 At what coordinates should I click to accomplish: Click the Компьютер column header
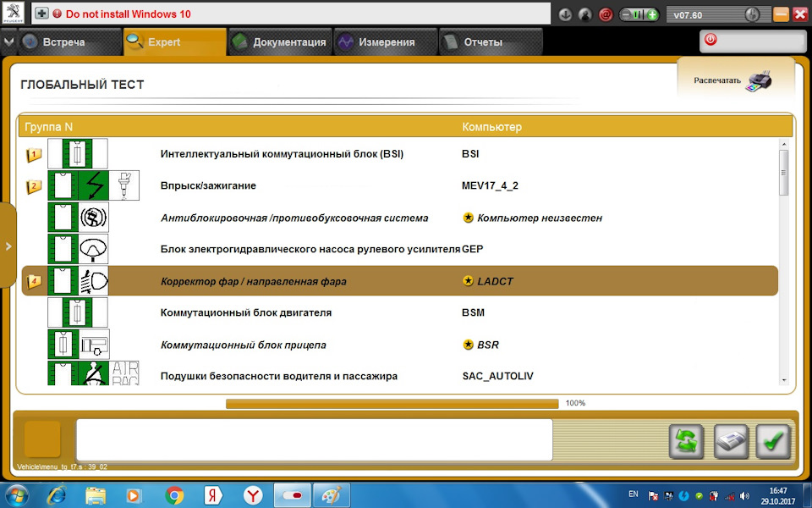pyautogui.click(x=492, y=127)
